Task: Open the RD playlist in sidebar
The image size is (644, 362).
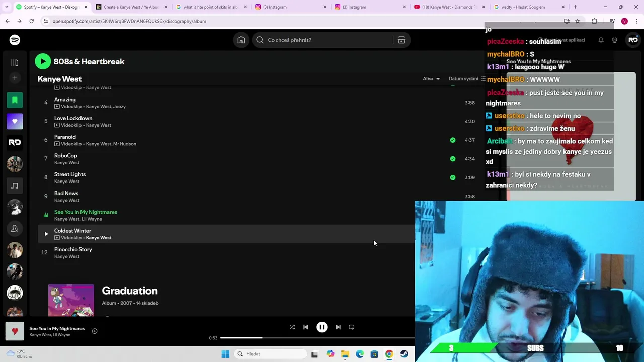Action: pos(15,143)
